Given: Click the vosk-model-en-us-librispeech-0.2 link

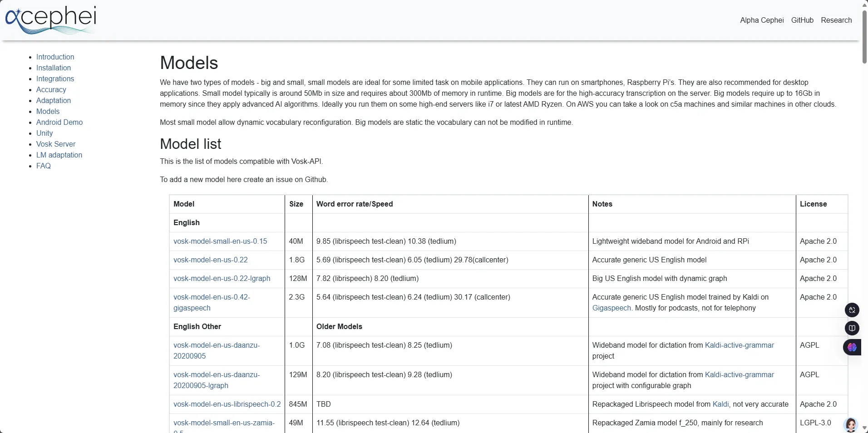Looking at the screenshot, I should [x=227, y=404].
